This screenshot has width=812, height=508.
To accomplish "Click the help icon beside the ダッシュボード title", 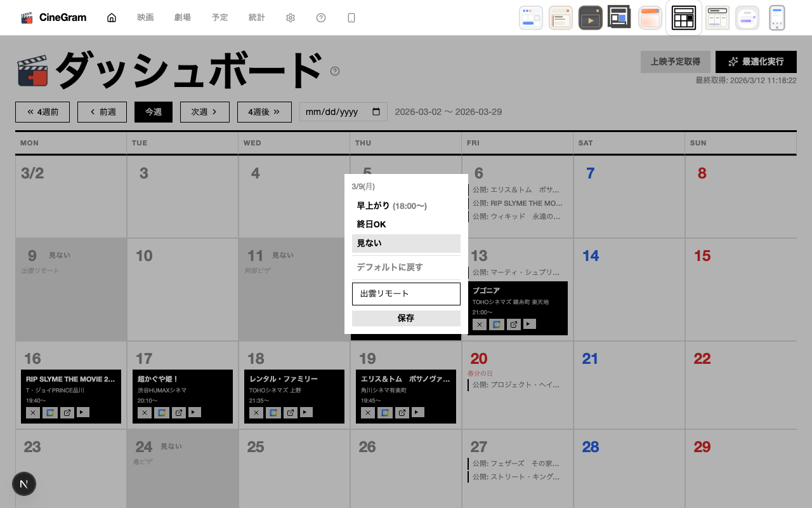I will tap(335, 71).
